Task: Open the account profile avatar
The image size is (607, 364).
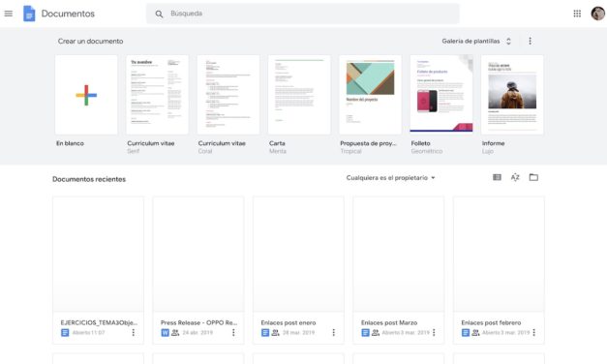Action: [597, 14]
